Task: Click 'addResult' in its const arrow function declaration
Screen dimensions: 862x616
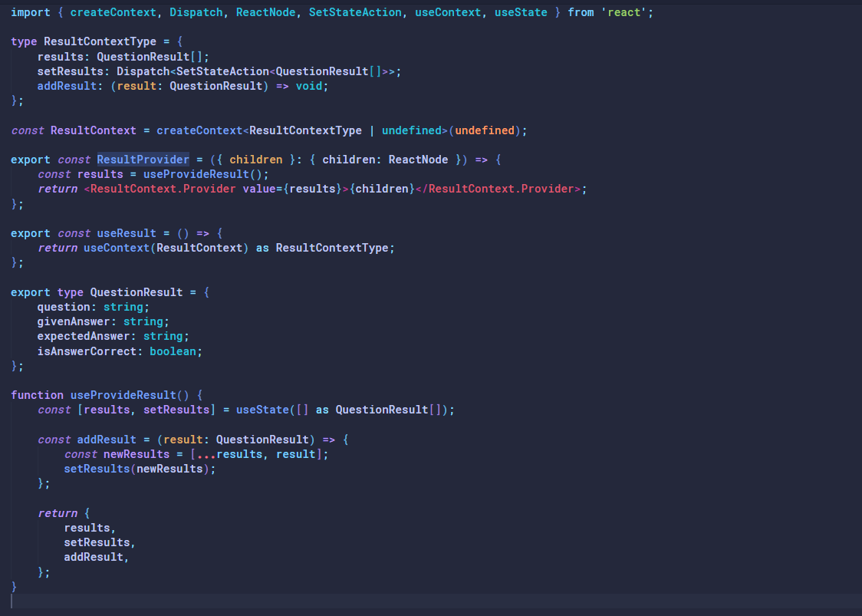Action: tap(107, 440)
